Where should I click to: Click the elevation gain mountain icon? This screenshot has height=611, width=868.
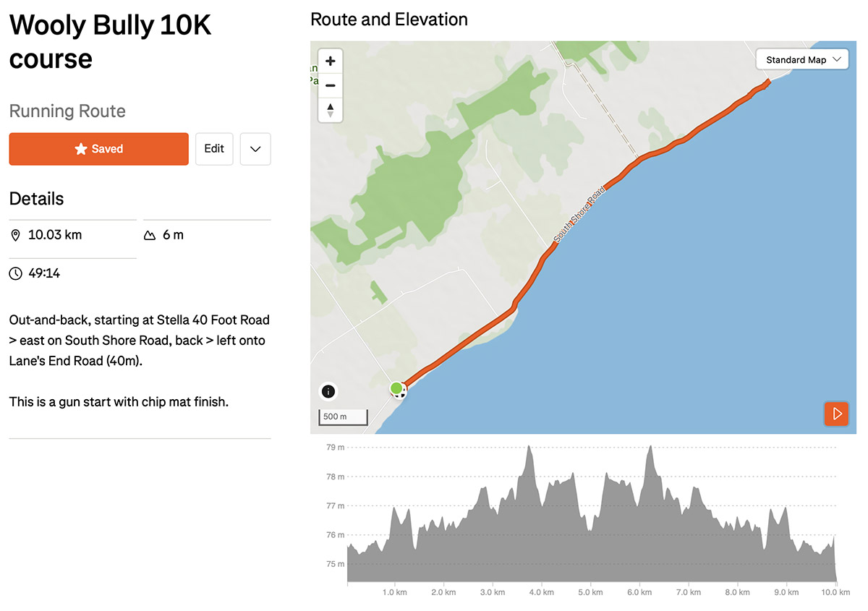click(x=150, y=235)
